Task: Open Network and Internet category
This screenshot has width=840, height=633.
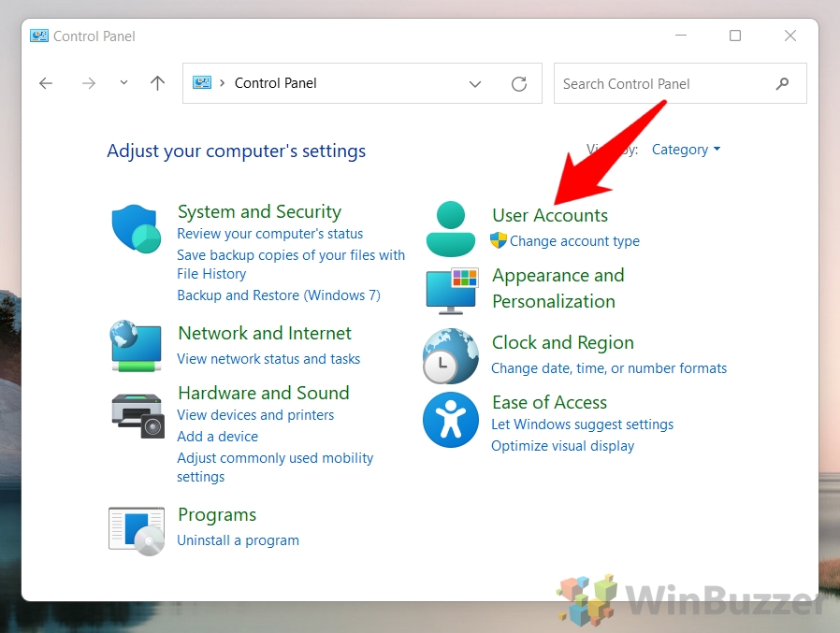Action: point(265,333)
